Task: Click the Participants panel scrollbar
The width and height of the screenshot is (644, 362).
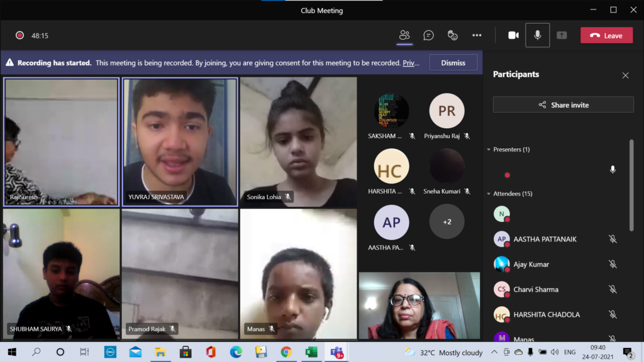Action: click(x=631, y=185)
